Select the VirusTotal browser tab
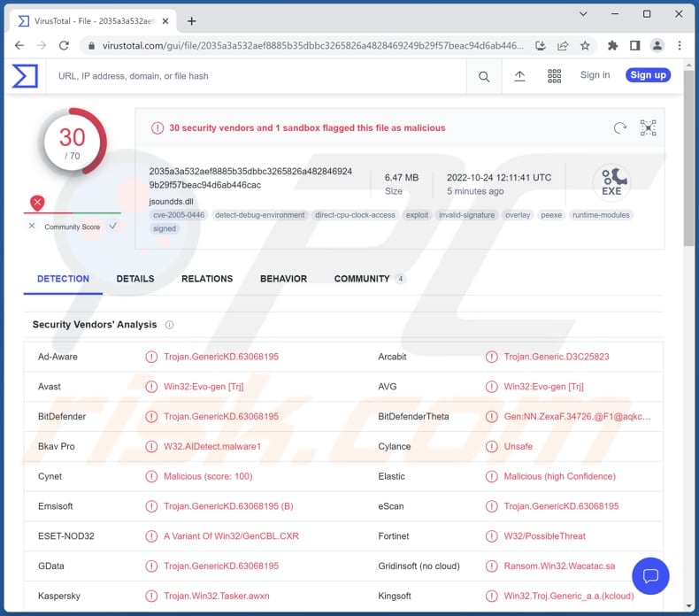Viewport: 699px width, 616px height. pos(92,21)
